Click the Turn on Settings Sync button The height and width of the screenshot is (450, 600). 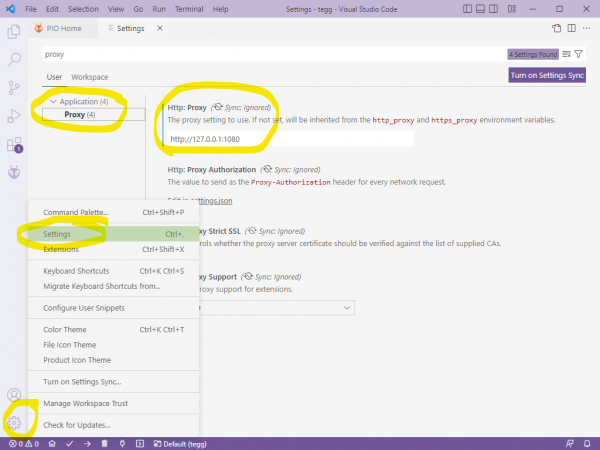pos(547,75)
